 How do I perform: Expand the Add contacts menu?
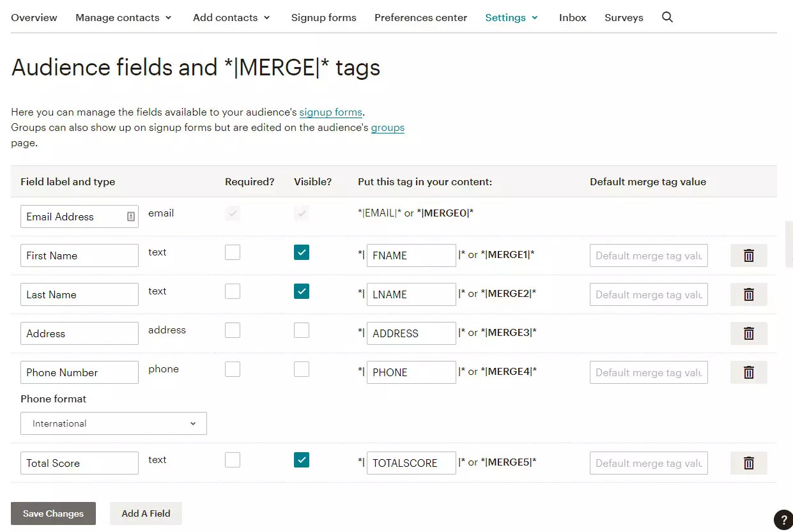pyautogui.click(x=231, y=18)
